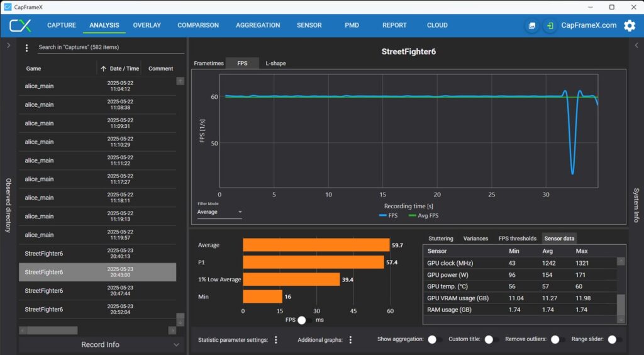Select alice_main capture at 11:08:38

[97, 104]
